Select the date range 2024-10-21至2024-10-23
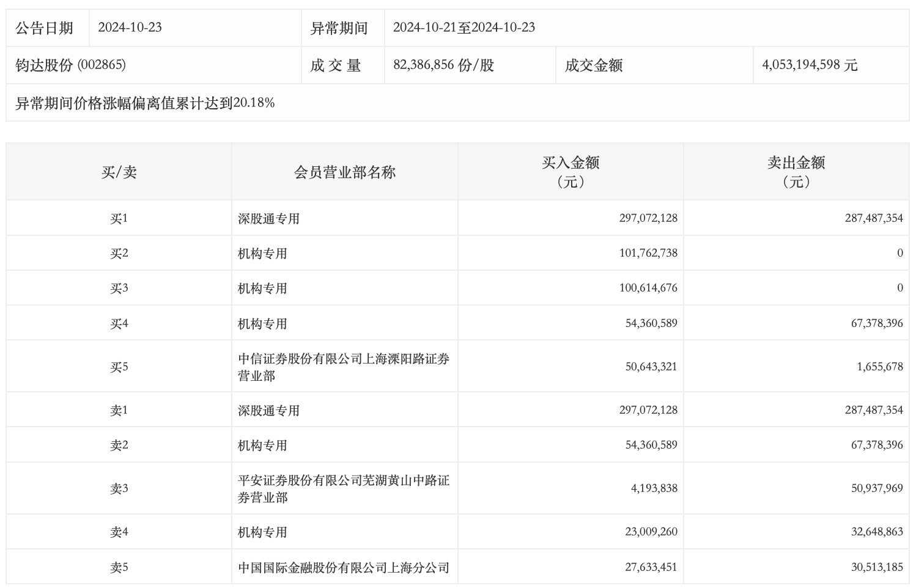 [464, 28]
